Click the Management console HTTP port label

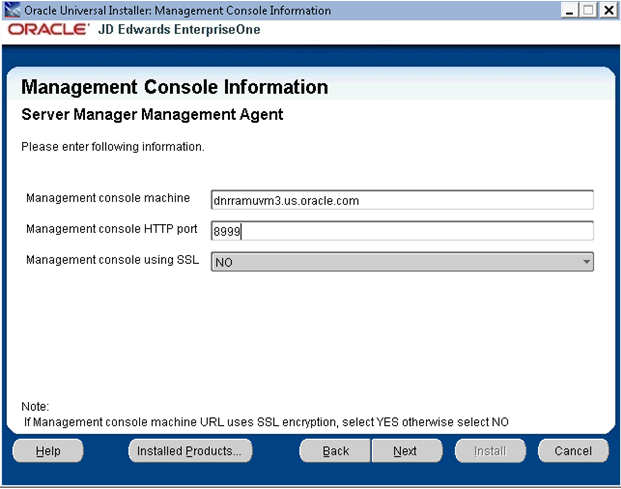click(112, 229)
